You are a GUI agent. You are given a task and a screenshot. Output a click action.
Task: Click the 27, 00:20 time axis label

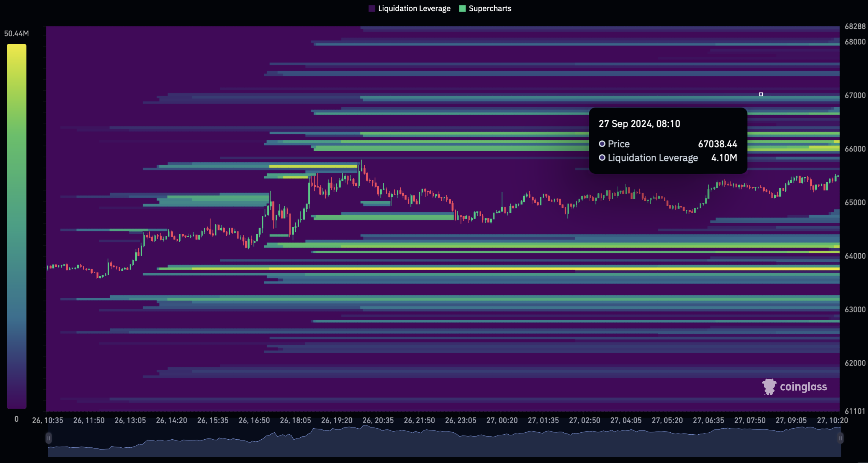pyautogui.click(x=502, y=420)
